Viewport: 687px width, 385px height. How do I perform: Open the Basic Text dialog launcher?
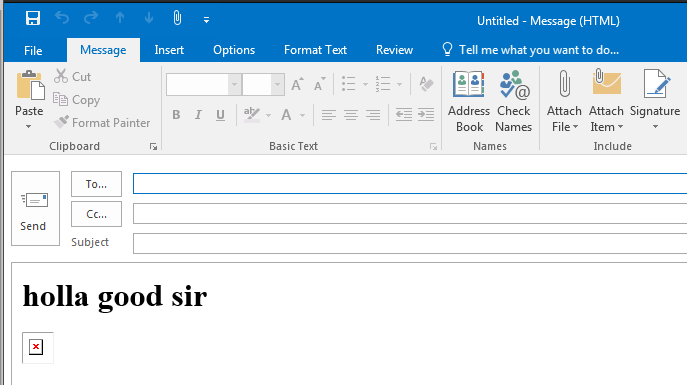[x=433, y=147]
